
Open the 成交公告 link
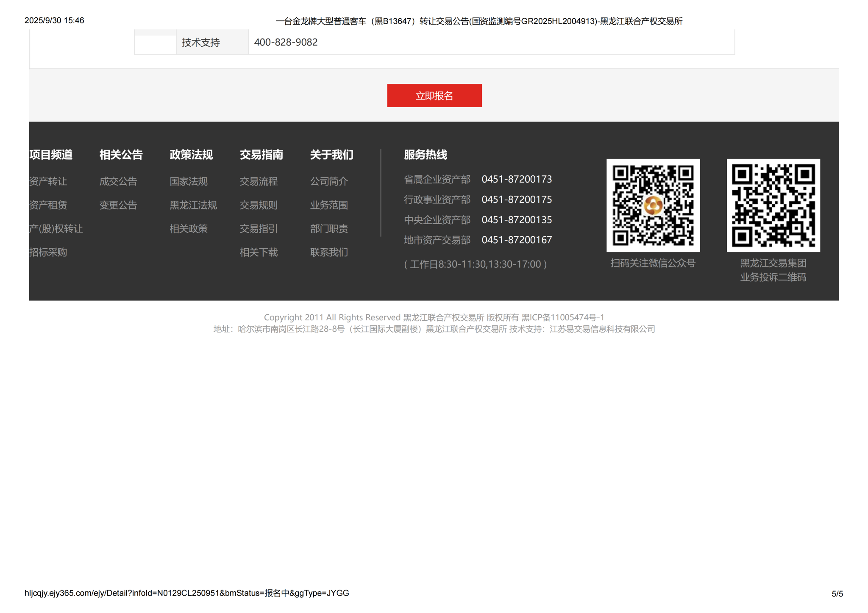point(118,181)
